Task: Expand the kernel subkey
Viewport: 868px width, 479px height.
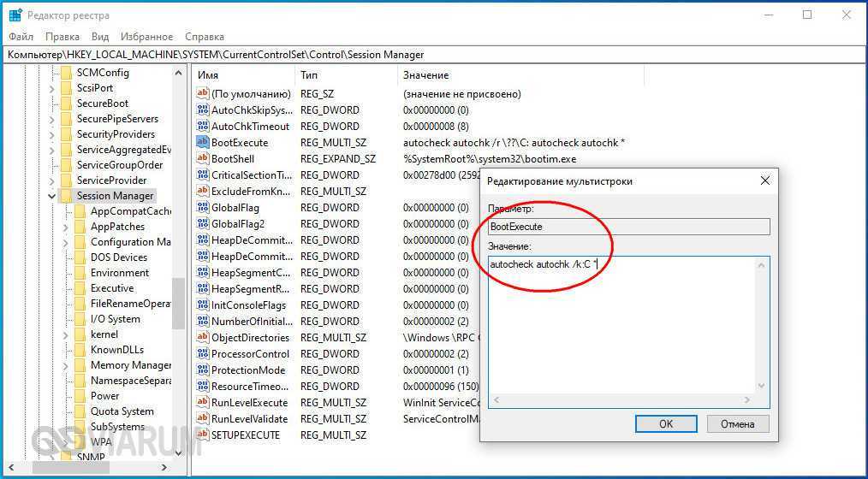Action: click(65, 334)
